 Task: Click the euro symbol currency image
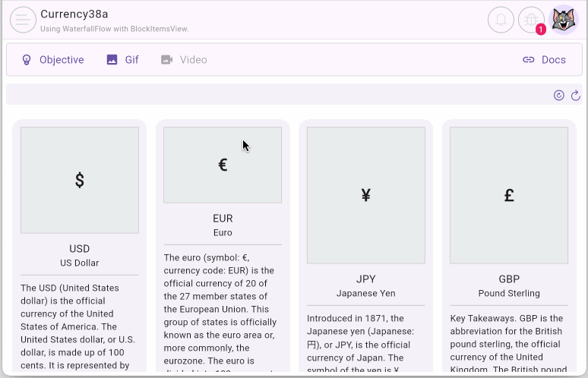[223, 165]
